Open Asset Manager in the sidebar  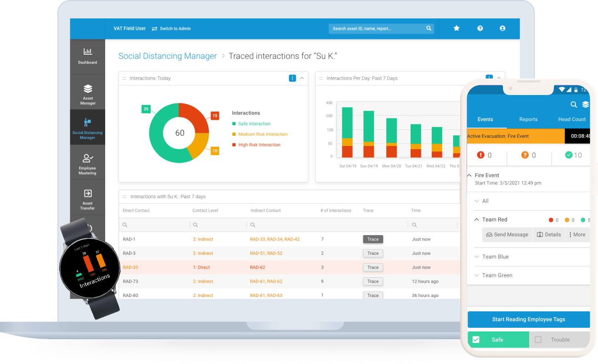click(88, 93)
